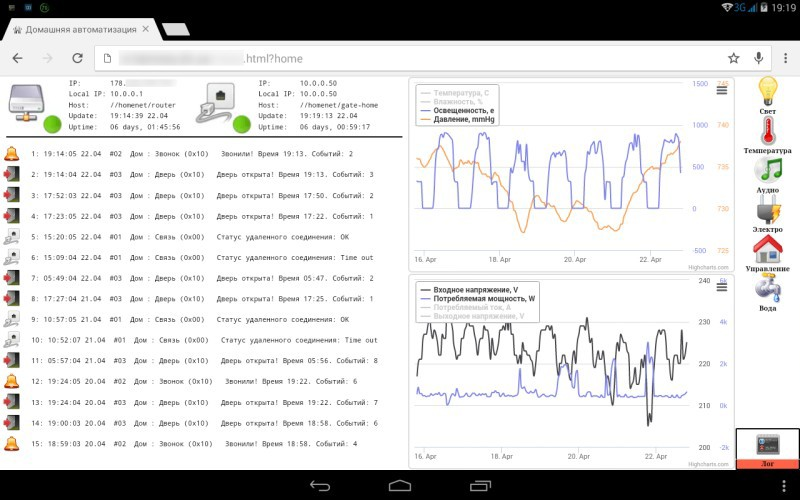Open the Вода water tap icon
The height and width of the screenshot is (500, 800).
click(767, 288)
